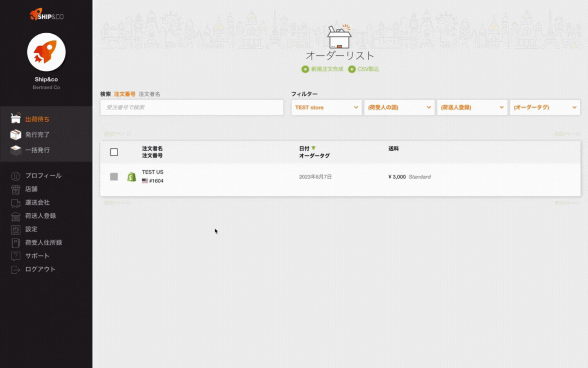Go to 荷送人登録 page
The height and width of the screenshot is (368, 588).
point(40,216)
